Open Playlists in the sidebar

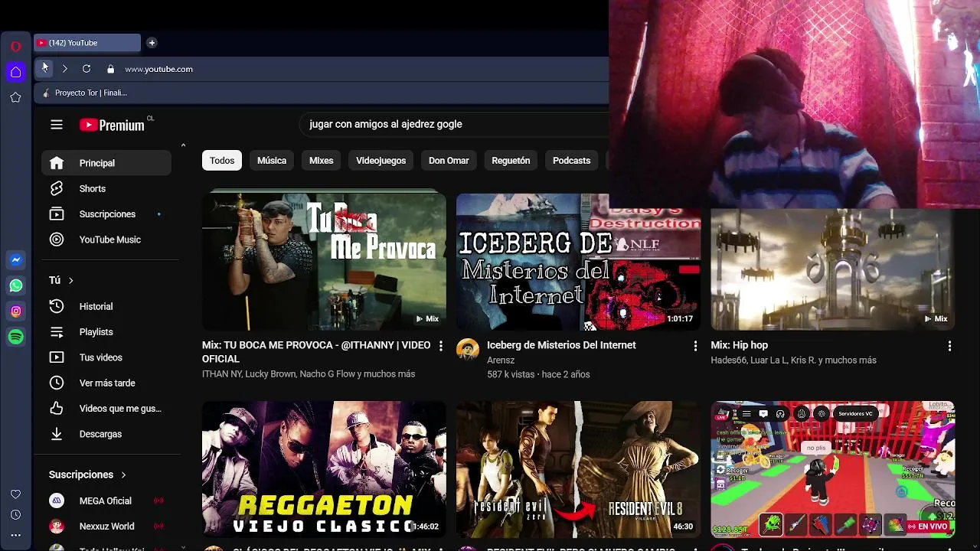click(x=106, y=332)
